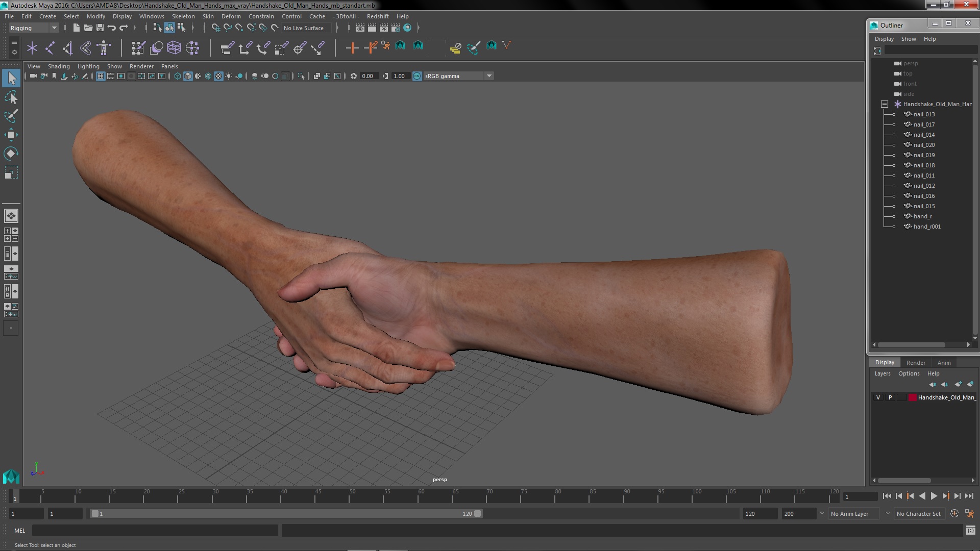
Task: Open Render Settings clapperboard gear icon
Action: pyautogui.click(x=396, y=28)
